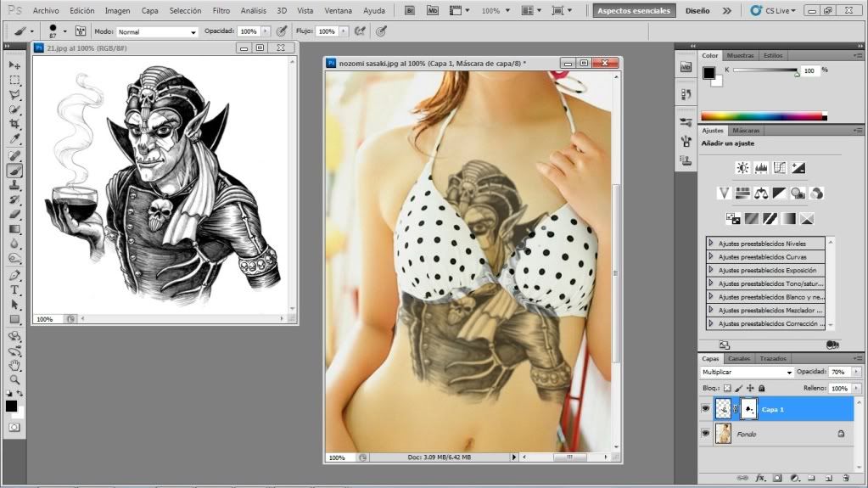The width and height of the screenshot is (868, 488).
Task: Select the Gradient tool
Action: click(x=14, y=229)
